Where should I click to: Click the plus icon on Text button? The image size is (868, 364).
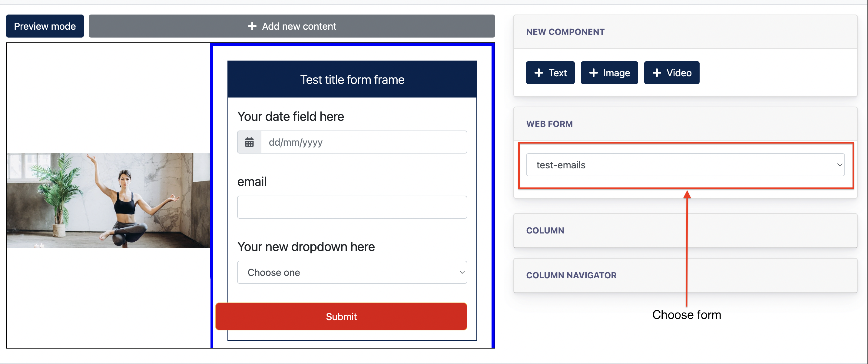[538, 73]
